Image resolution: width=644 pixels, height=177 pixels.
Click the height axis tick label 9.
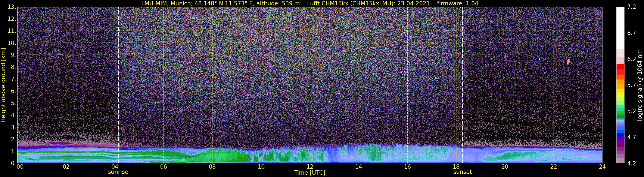click(x=13, y=55)
